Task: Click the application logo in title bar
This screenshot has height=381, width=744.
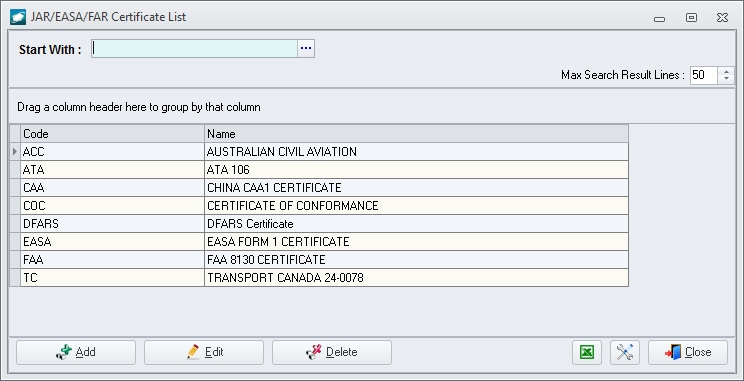Action: point(18,17)
